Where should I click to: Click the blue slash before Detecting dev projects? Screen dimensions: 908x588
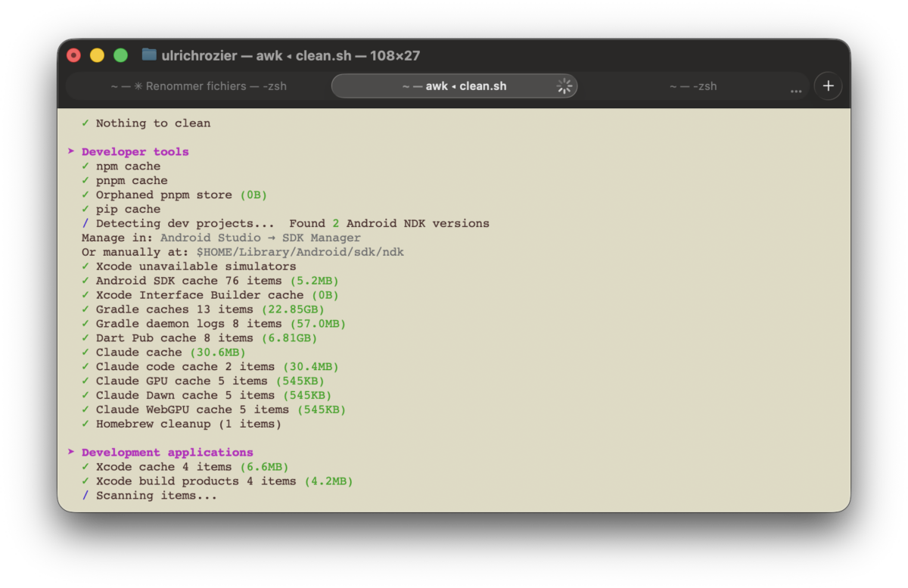click(86, 223)
